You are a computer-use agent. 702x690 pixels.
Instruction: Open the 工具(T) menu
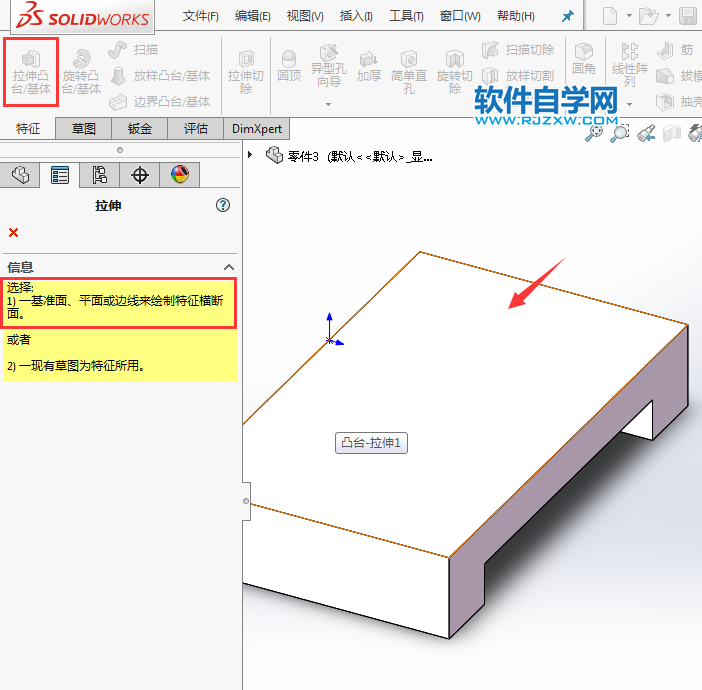coord(405,16)
